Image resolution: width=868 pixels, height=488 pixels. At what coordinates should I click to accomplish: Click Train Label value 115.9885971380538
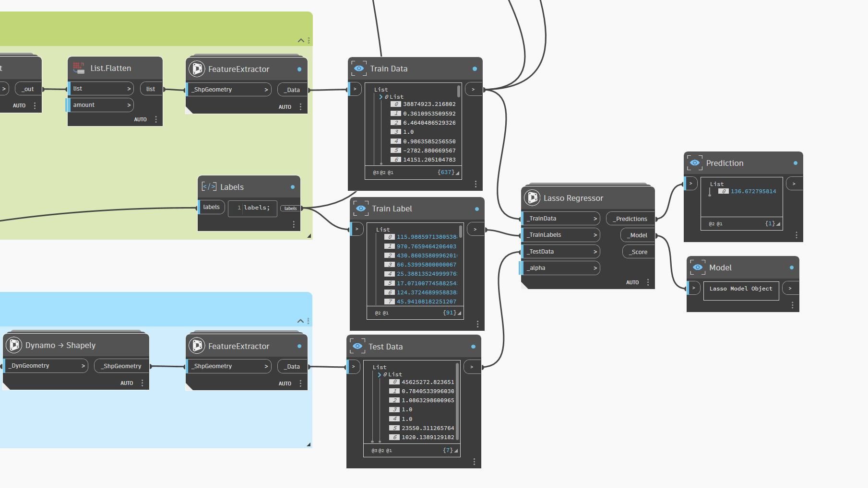pos(427,237)
